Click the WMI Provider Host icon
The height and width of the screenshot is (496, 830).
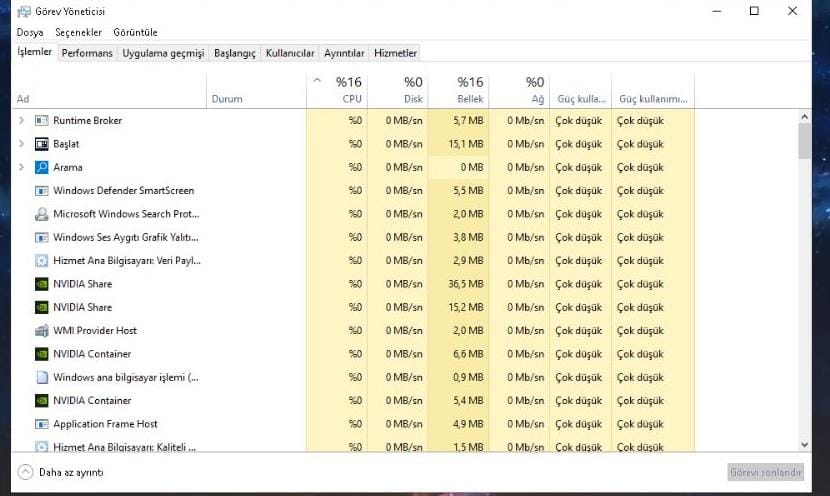tap(41, 330)
